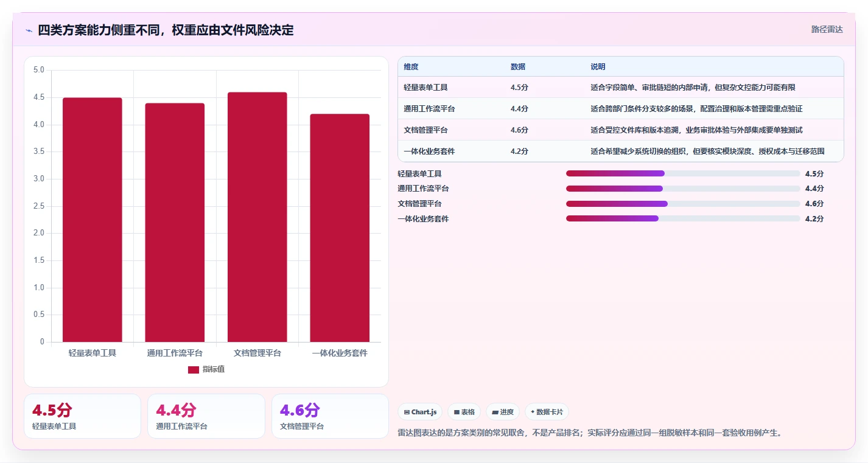This screenshot has width=868, height=463.
Task: Click the description starting 适合字段简单
Action: point(693,88)
